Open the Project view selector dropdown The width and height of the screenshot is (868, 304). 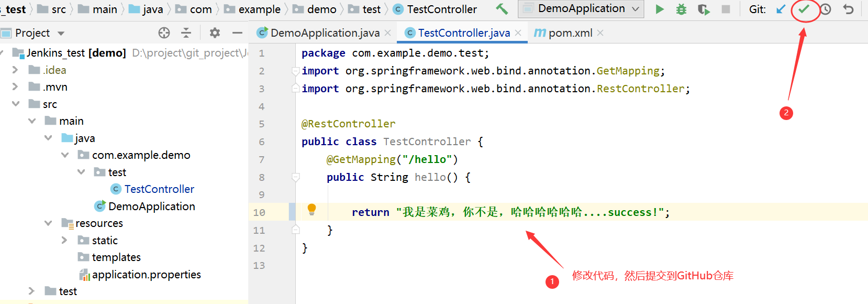point(61,33)
